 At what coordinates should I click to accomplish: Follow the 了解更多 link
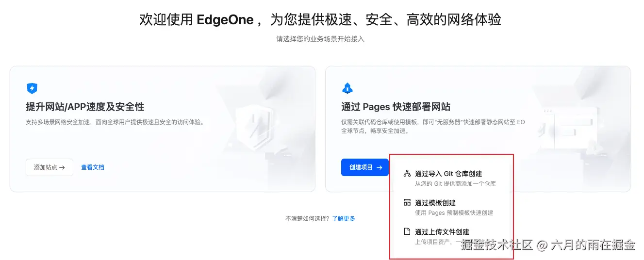(x=344, y=219)
